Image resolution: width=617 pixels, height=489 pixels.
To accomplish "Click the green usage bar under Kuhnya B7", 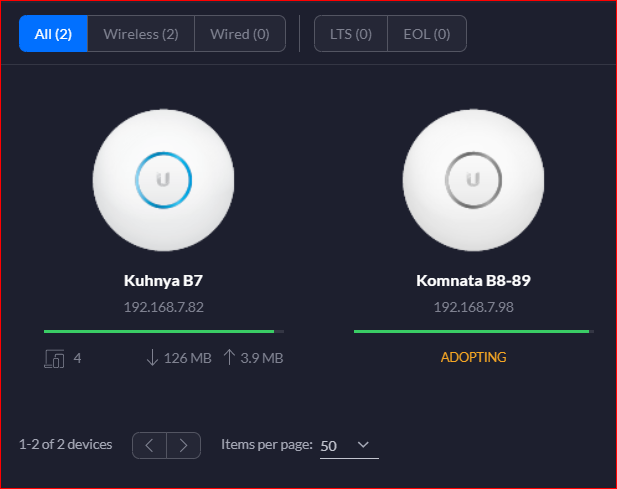I will point(164,332).
